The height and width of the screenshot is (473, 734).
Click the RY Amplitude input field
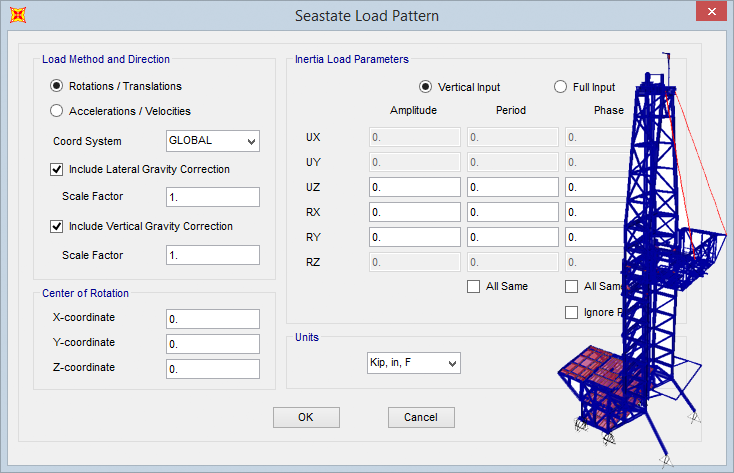pos(414,237)
